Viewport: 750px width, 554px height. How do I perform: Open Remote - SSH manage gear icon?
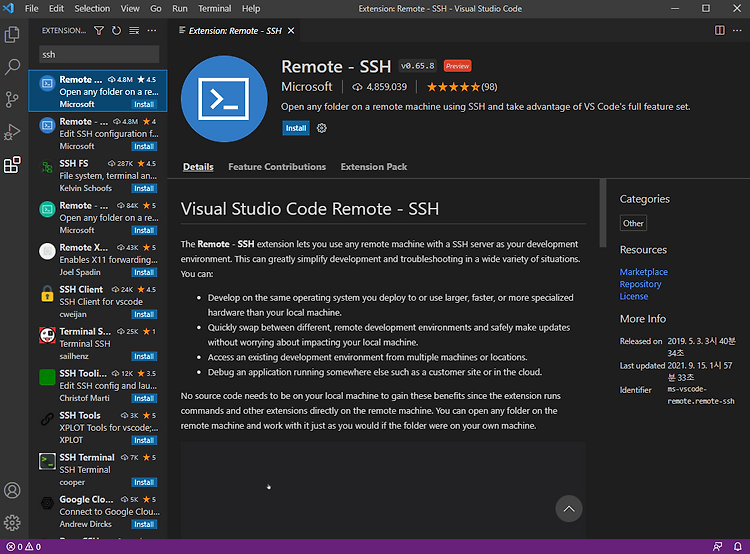click(x=321, y=128)
